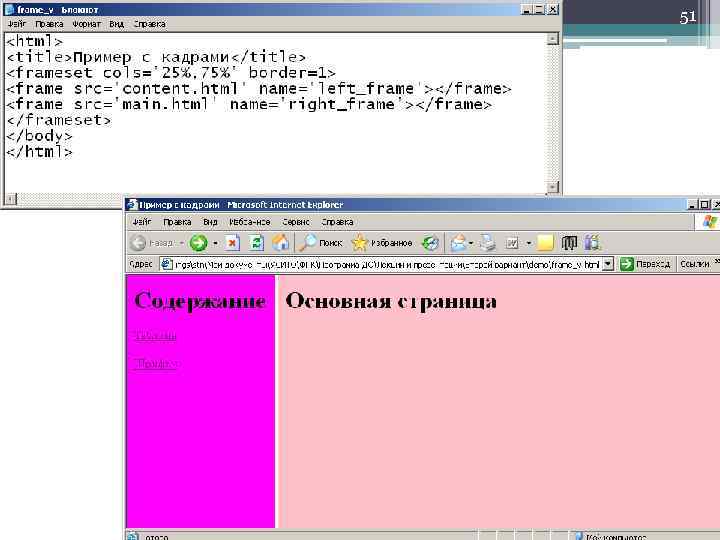This screenshot has height=540, width=720.
Task: Click the History globe icon in toolbar
Action: point(430,242)
